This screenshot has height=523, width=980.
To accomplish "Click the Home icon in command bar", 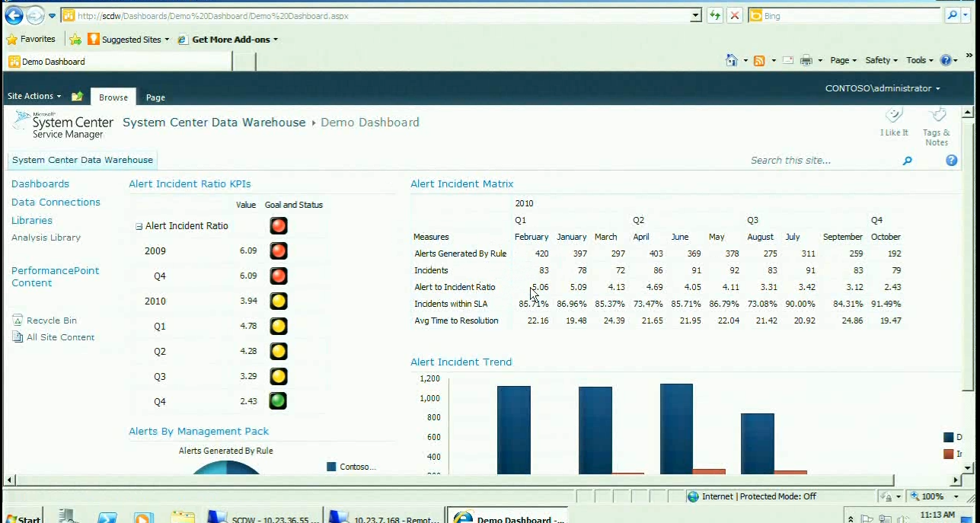I will click(x=732, y=60).
